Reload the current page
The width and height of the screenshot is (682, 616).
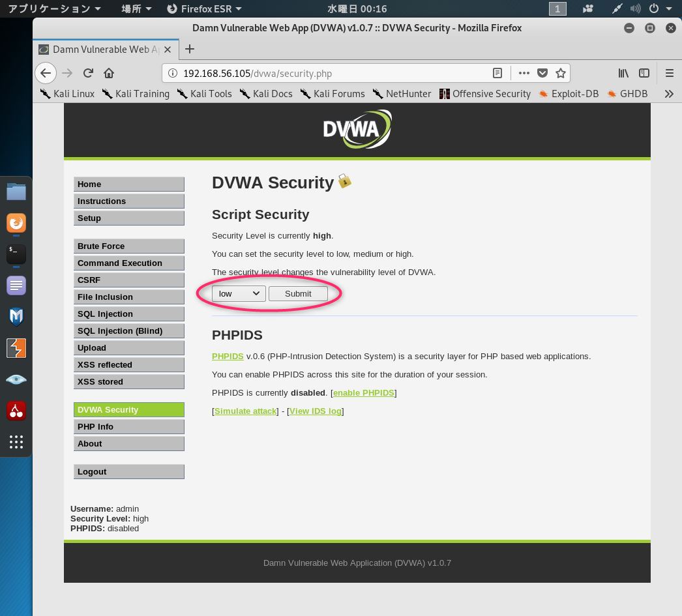(88, 73)
